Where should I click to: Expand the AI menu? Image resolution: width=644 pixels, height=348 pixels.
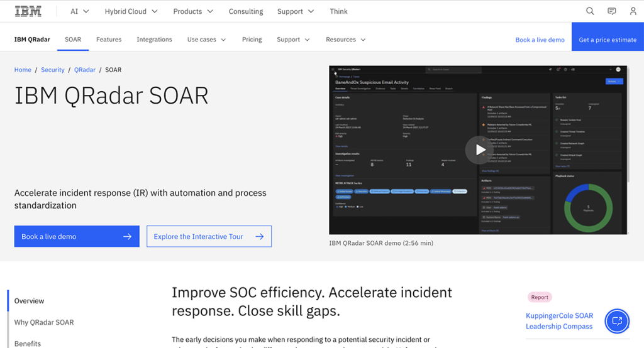80,11
